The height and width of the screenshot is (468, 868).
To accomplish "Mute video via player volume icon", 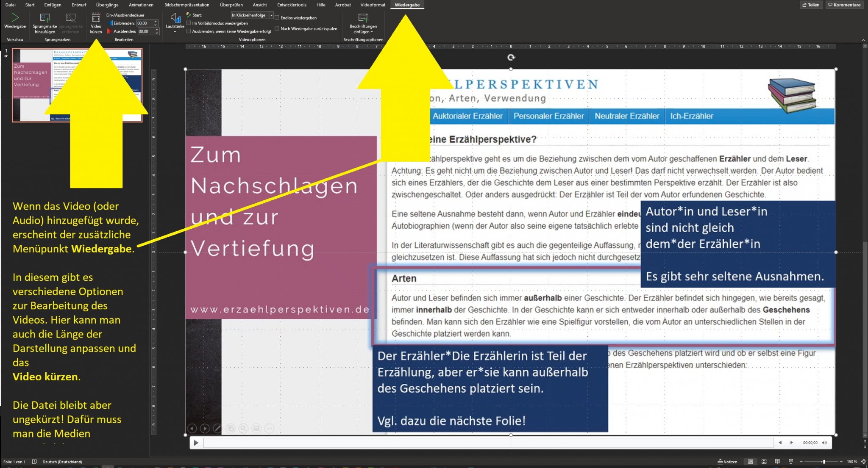I will [x=824, y=443].
